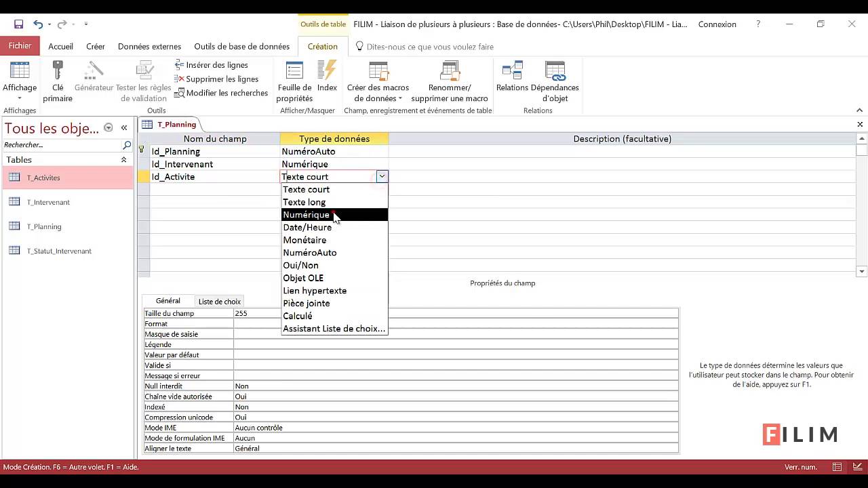Pick Objet OLE data type
Image resolution: width=868 pixels, height=488 pixels.
tap(335, 278)
